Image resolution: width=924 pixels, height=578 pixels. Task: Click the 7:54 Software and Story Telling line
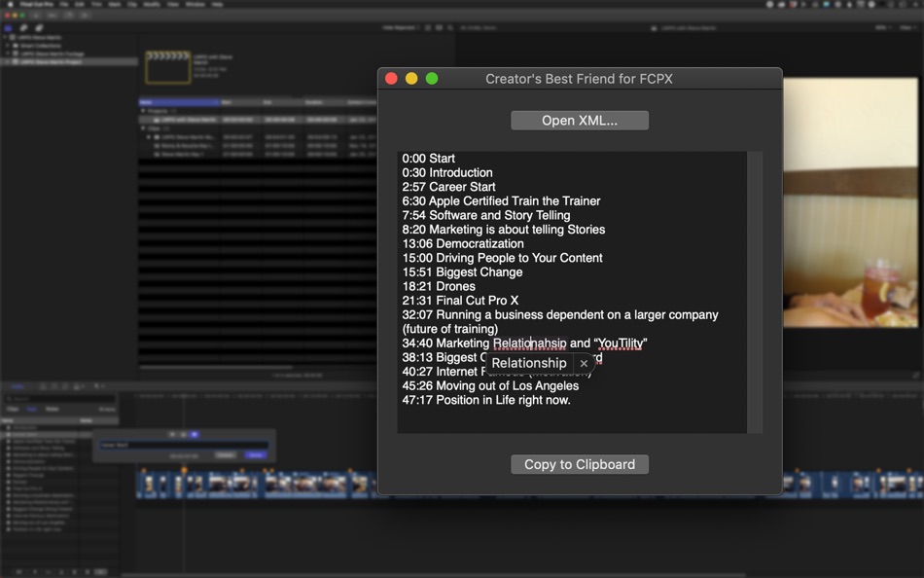pos(486,215)
